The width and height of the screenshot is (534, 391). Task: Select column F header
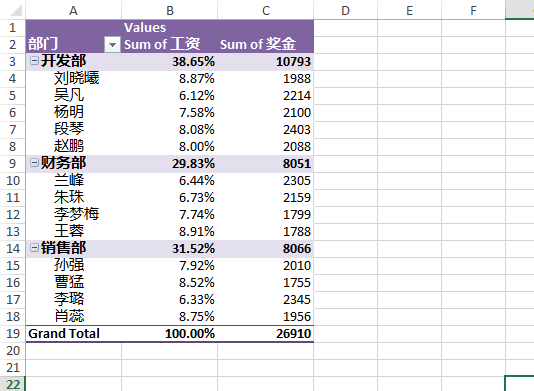(x=473, y=10)
